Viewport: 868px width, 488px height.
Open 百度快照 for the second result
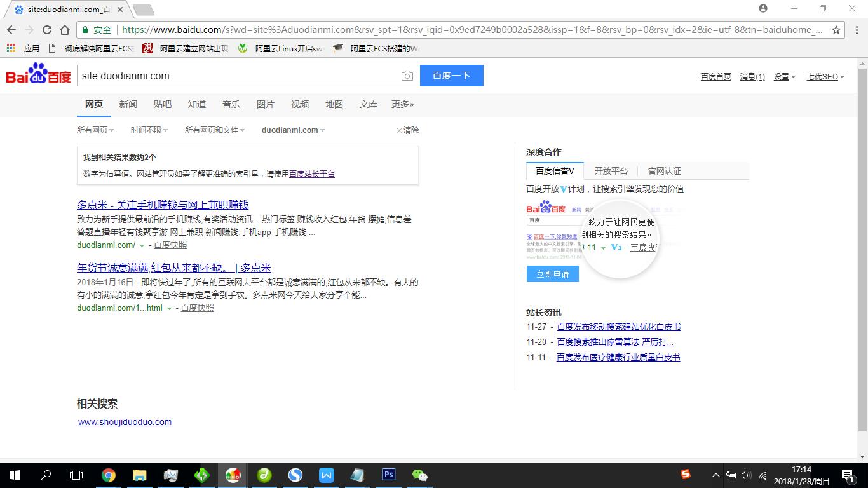tap(197, 308)
